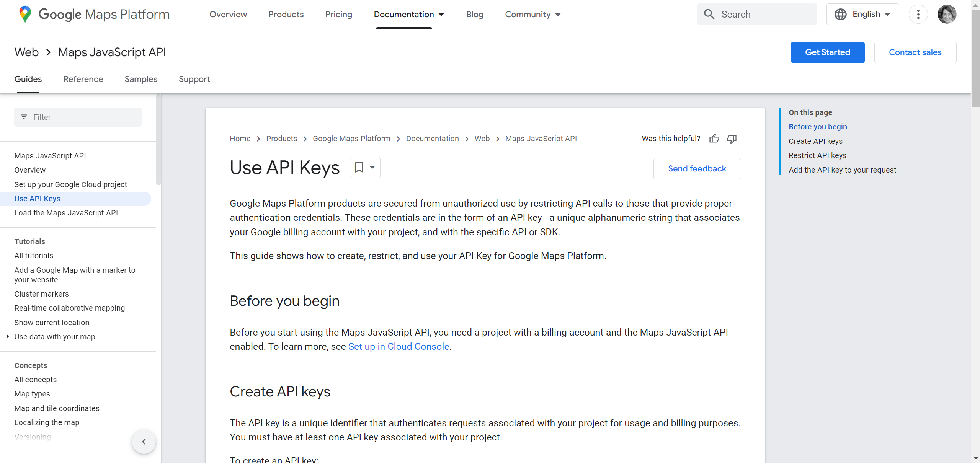Open Add a Google Map with marker tutorial
The height and width of the screenshot is (463, 980).
75,275
